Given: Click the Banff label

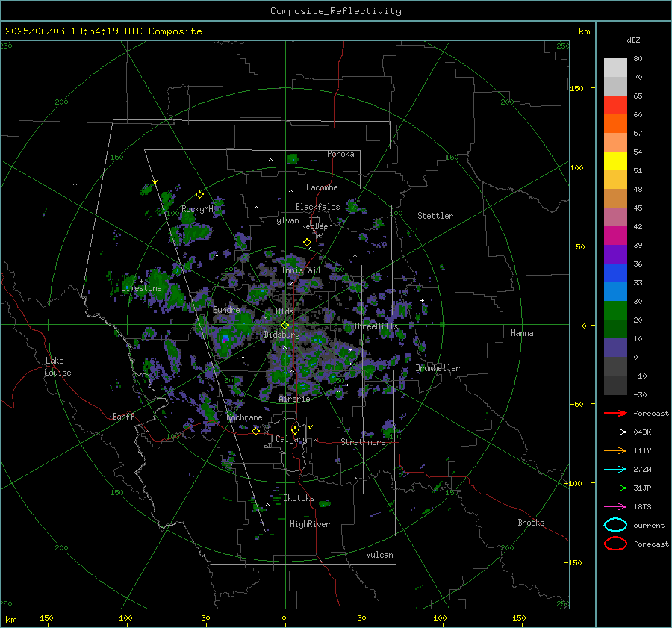Looking at the screenshot, I should pos(123,416).
